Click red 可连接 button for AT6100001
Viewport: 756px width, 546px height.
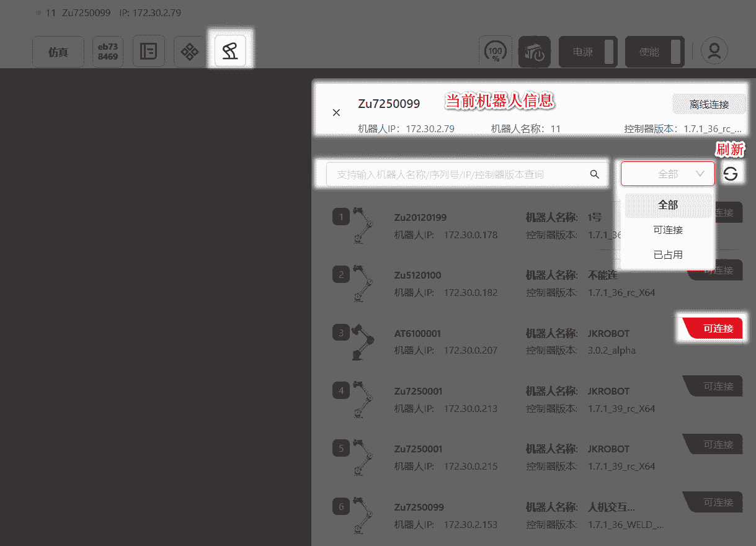coord(713,328)
